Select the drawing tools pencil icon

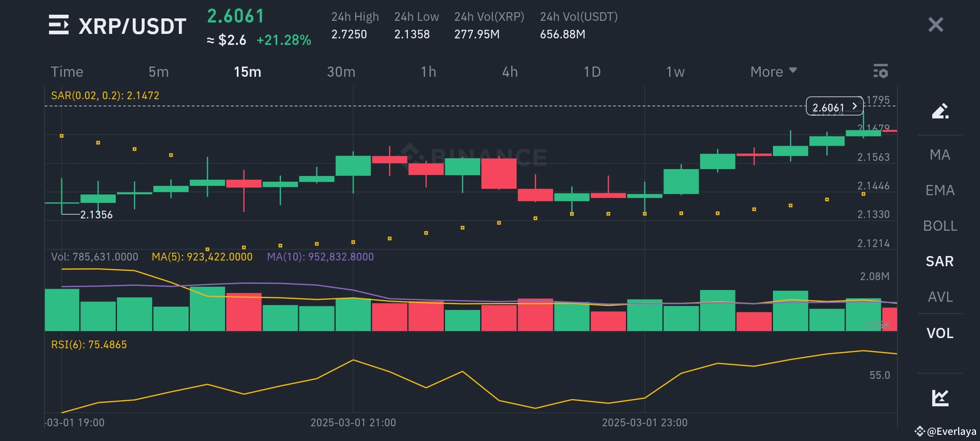(941, 111)
